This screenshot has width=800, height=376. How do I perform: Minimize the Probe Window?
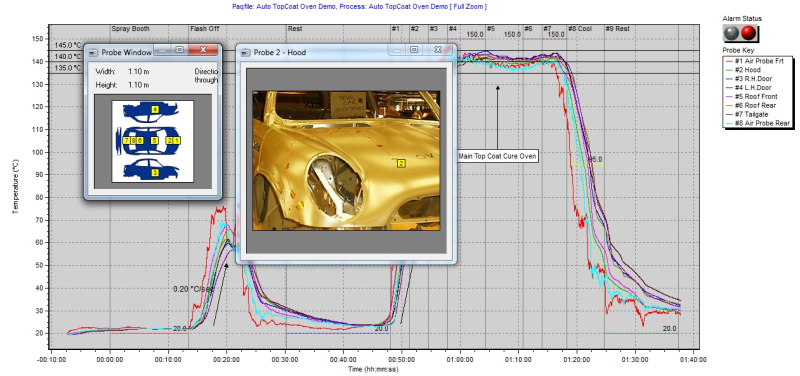162,50
